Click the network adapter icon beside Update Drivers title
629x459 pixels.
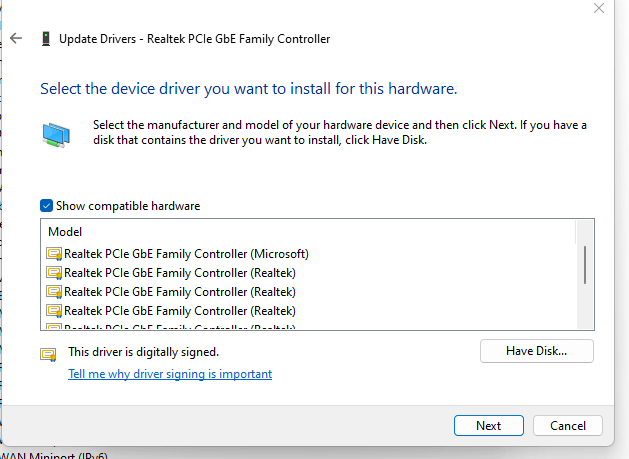(46, 39)
